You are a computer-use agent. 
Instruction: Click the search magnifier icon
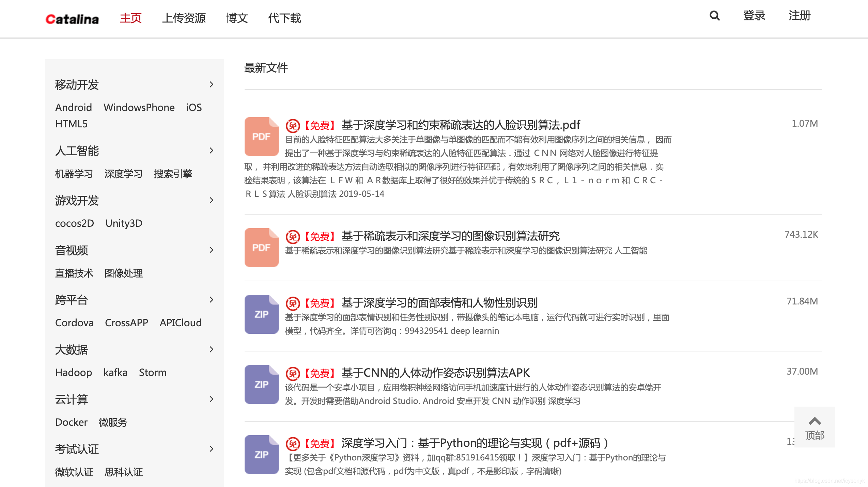tap(714, 16)
